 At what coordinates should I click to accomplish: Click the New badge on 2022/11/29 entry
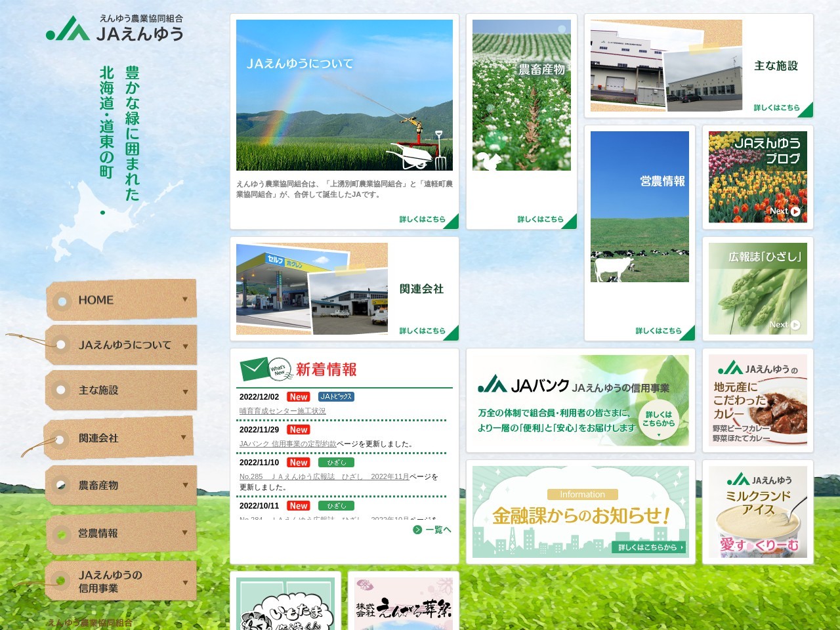(299, 430)
